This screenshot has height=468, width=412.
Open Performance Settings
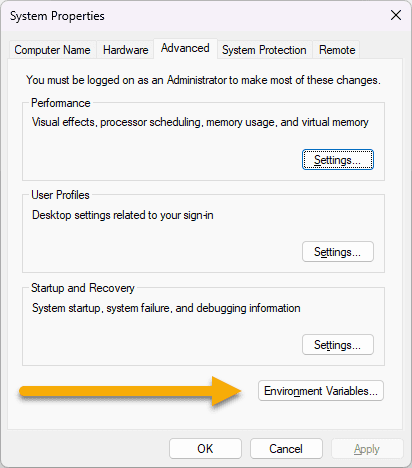[338, 160]
